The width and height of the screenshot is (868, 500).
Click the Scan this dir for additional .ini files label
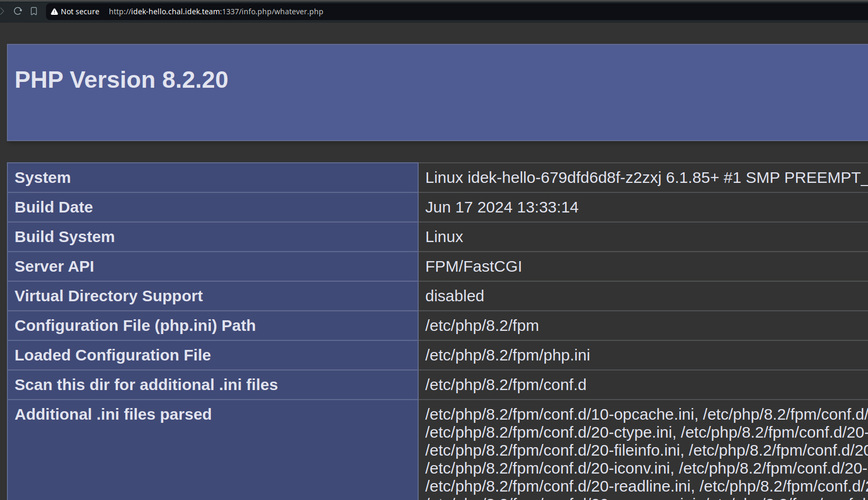pyautogui.click(x=146, y=385)
